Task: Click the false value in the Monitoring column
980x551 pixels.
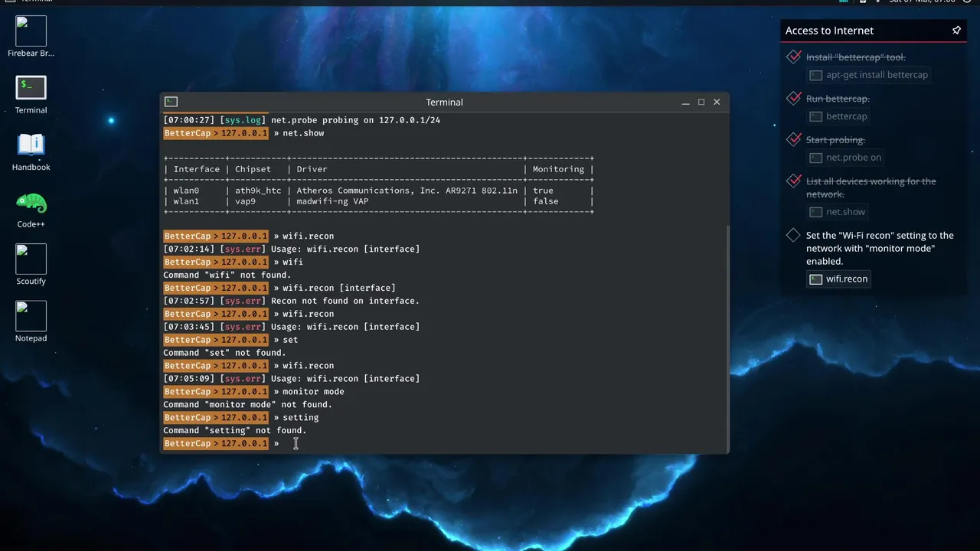Action: click(x=545, y=201)
